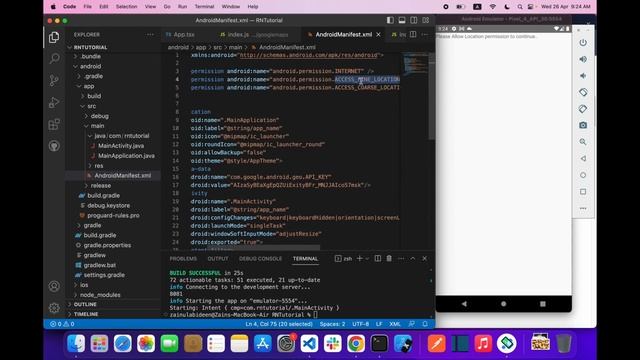Image resolution: width=640 pixels, height=360 pixels.
Task: Take emulator screenshot with camera icon
Action: pyautogui.click(x=583, y=125)
